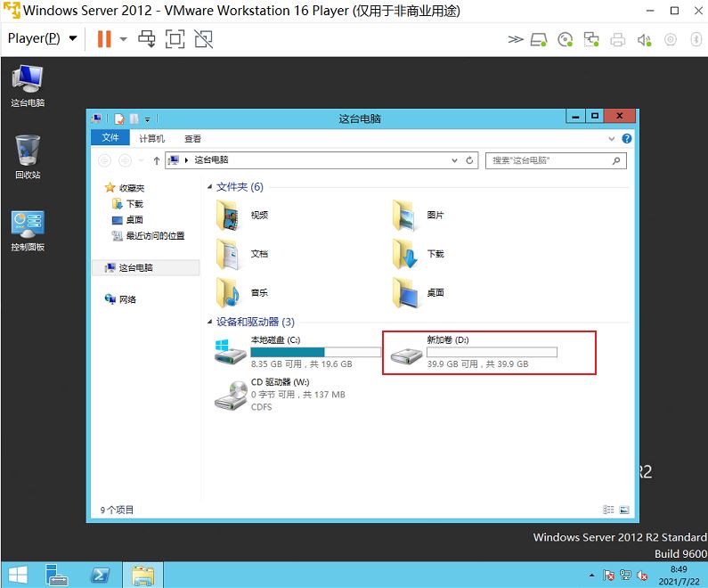Select 本地磁盘 (C:) drive

(x=297, y=352)
